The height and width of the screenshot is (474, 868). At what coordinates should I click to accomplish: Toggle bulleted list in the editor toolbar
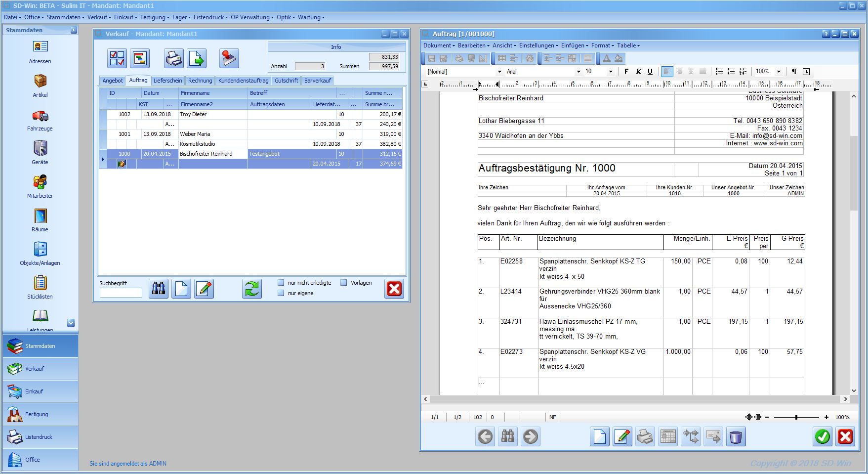coord(719,72)
